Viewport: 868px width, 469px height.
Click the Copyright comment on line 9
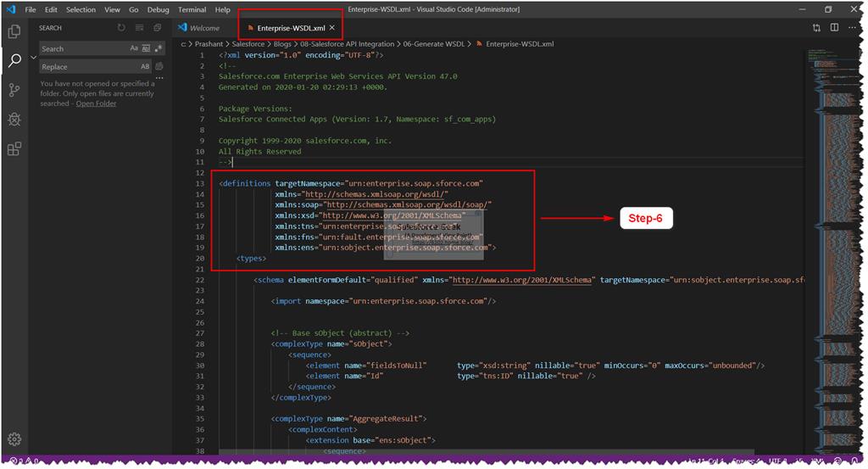coord(304,141)
